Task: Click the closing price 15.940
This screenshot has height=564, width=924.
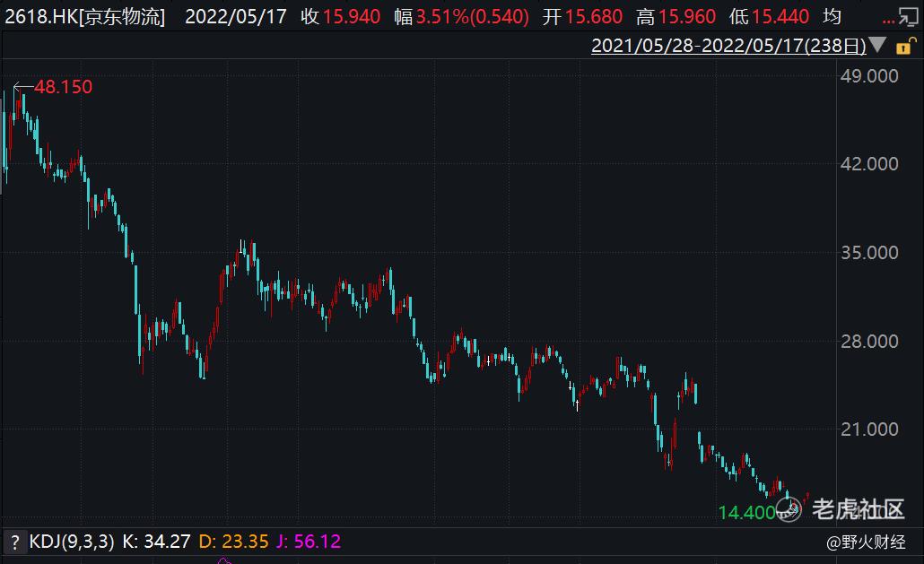Action: 352,16
